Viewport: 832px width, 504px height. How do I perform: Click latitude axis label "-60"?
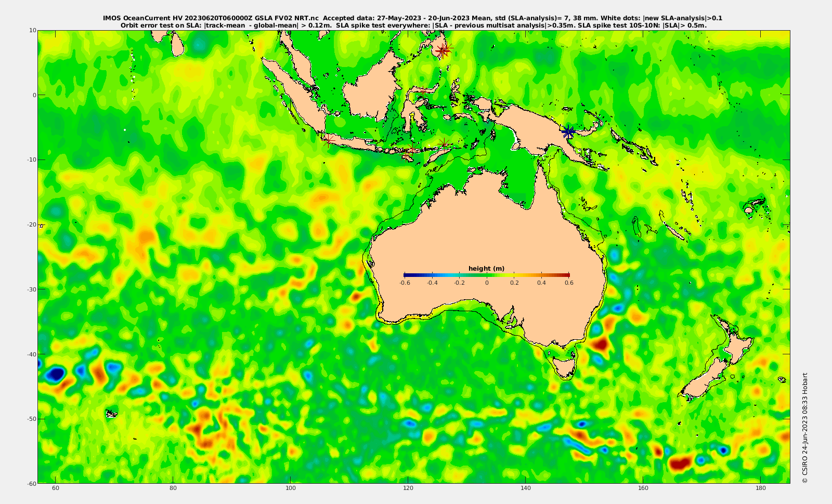pos(32,484)
